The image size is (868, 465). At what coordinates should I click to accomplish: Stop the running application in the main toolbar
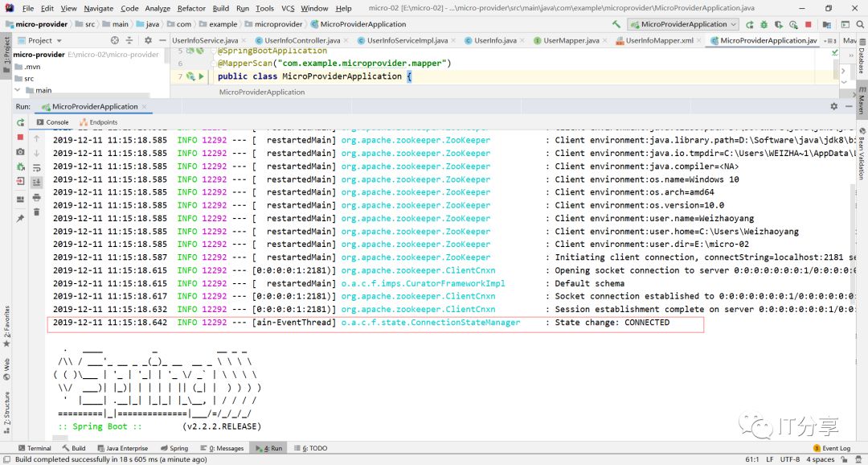click(x=809, y=24)
